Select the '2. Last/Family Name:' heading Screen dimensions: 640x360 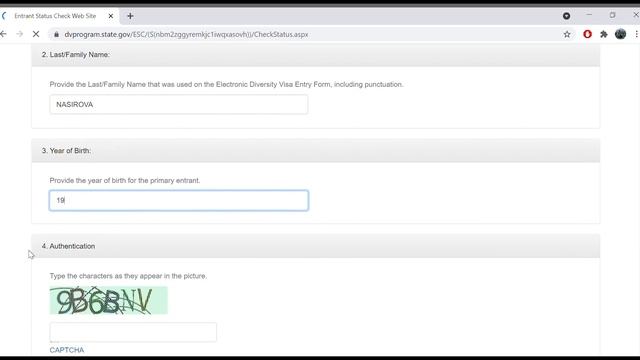76,55
